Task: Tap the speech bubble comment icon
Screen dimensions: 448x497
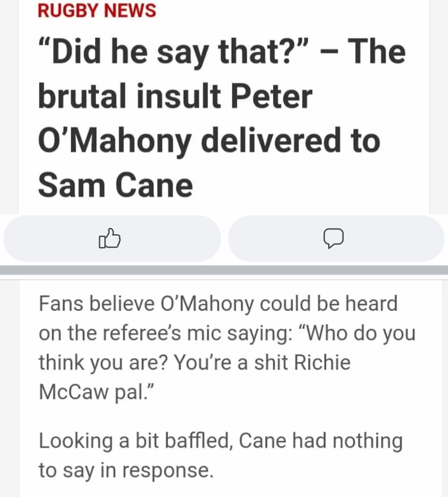Action: (x=333, y=238)
